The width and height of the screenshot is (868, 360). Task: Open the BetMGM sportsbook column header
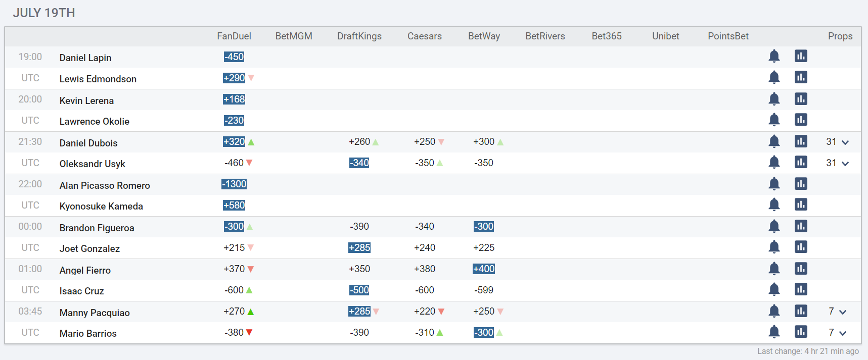click(294, 36)
